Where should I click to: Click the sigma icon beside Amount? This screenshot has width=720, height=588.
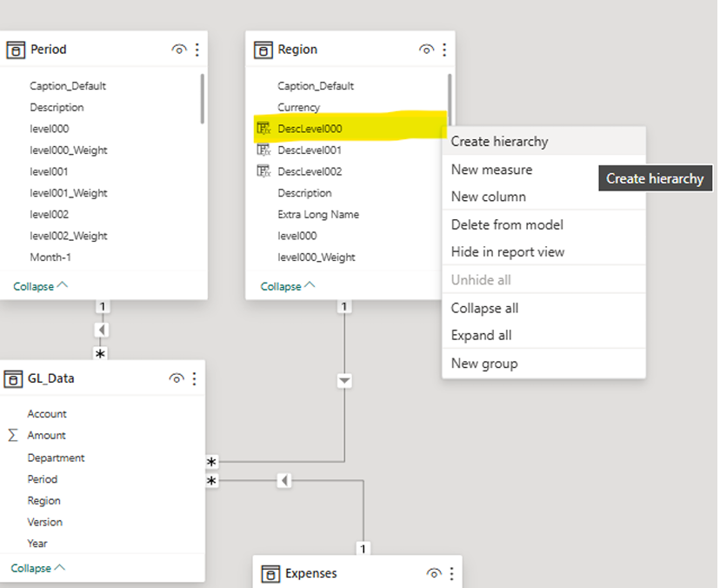click(x=13, y=435)
